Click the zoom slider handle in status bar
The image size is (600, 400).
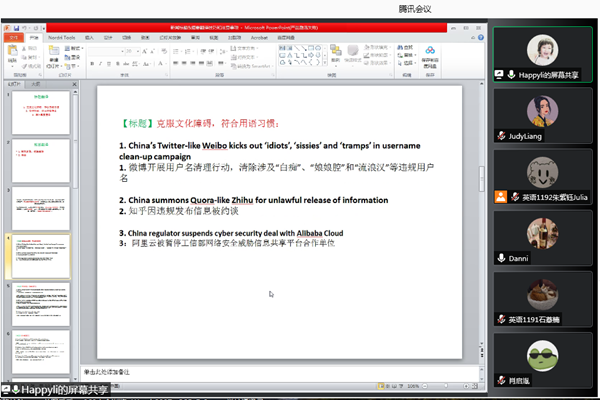(445, 386)
